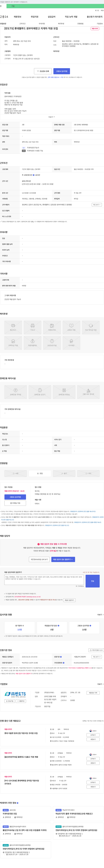Click 이메일 지원 button
This screenshot has height=868, width=104.
click(15, 503)
